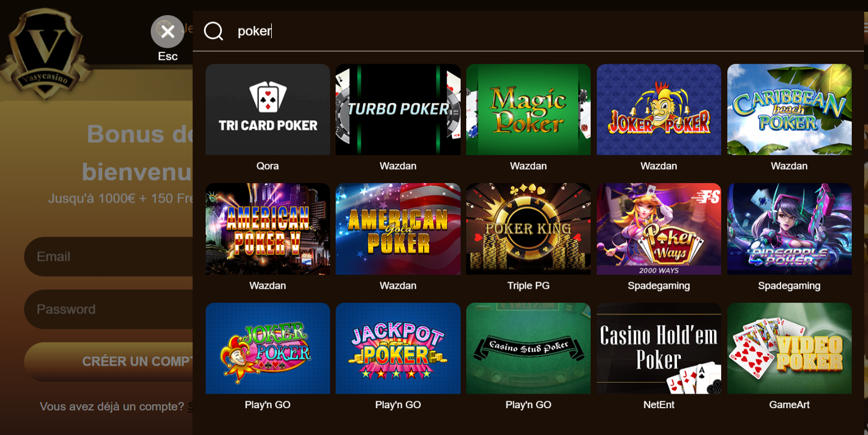
Task: Open the Turbo Poker game tile
Action: [x=398, y=110]
